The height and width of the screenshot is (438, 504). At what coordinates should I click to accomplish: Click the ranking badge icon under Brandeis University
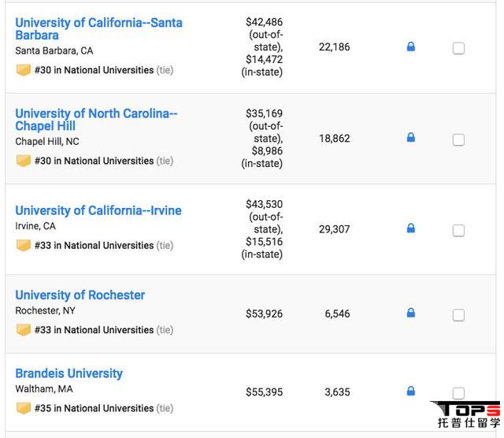click(x=24, y=408)
